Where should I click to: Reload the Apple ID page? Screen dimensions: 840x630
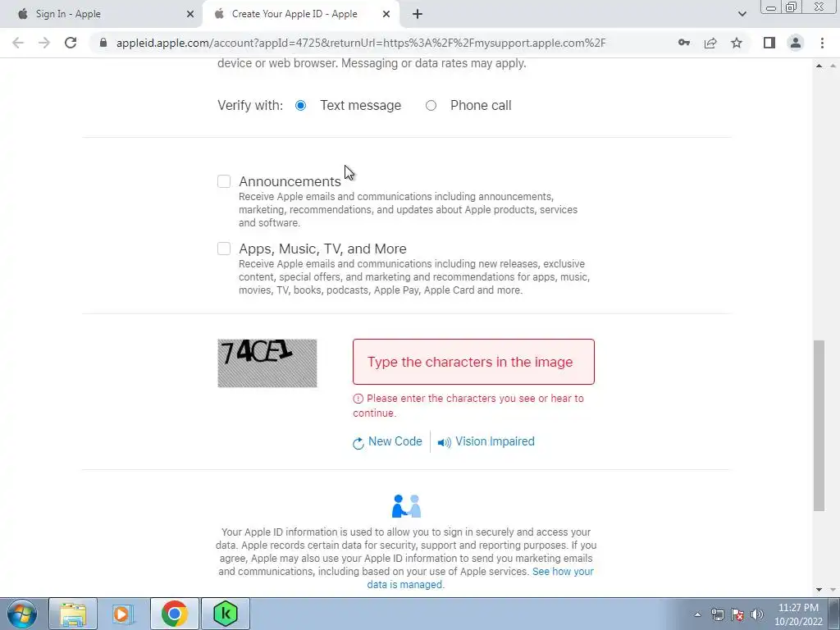(x=71, y=43)
